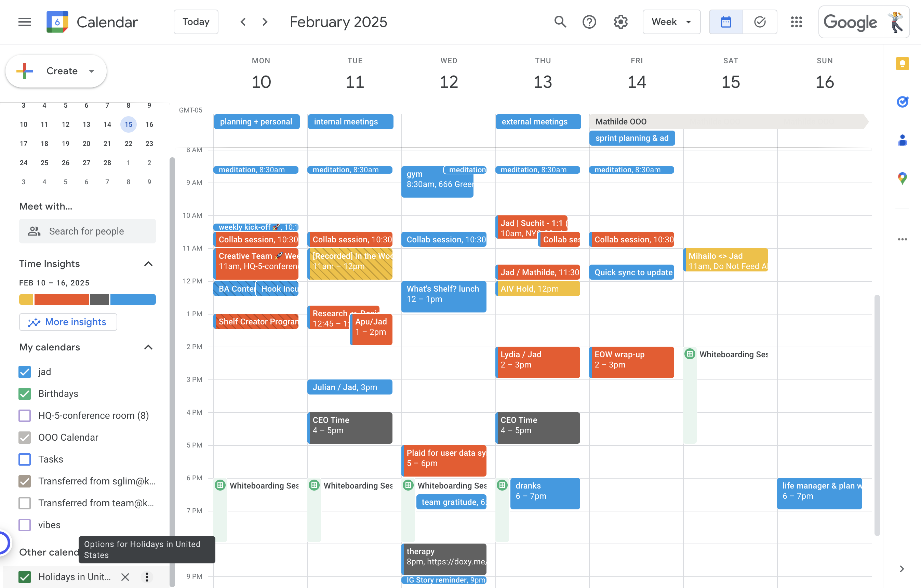This screenshot has width=921, height=588.
Task: Click the Search for people icon
Action: 34,231
